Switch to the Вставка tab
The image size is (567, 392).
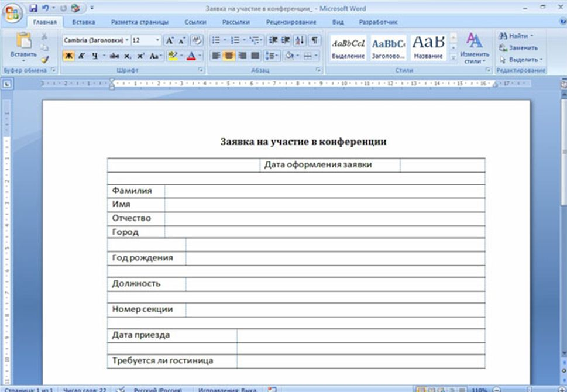coord(84,22)
